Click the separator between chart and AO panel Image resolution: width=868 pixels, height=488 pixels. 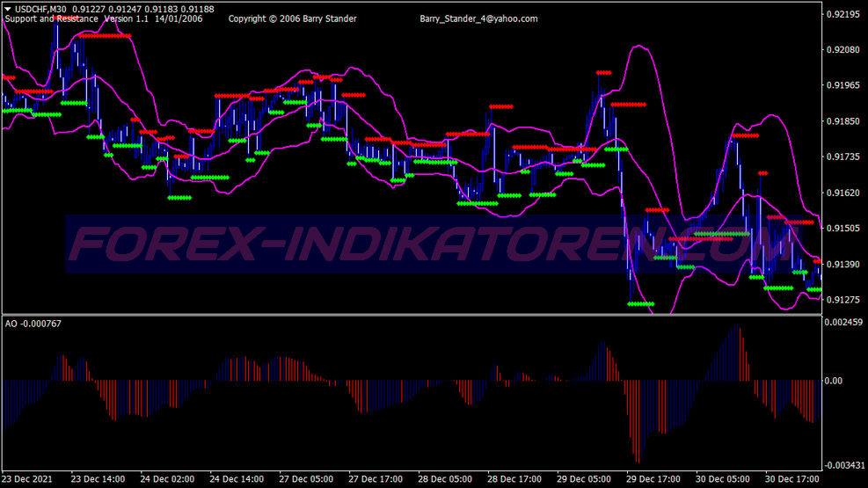(x=412, y=315)
